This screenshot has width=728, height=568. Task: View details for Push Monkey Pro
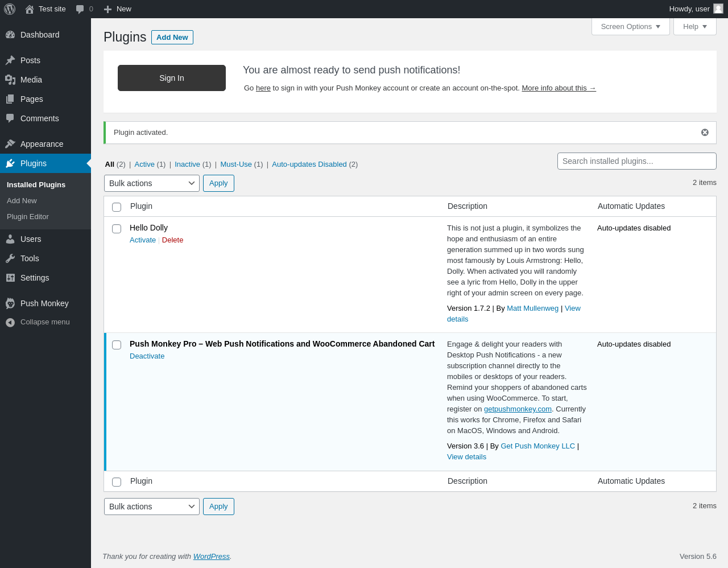click(x=466, y=457)
